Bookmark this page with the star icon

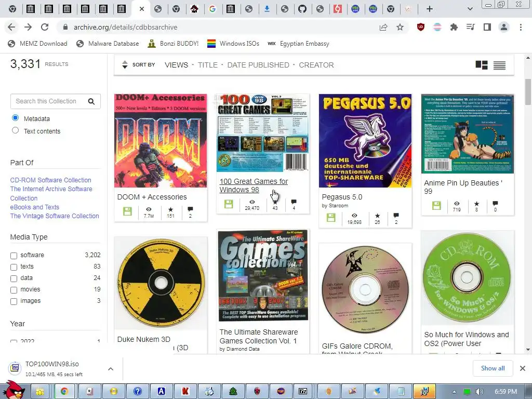400,27
